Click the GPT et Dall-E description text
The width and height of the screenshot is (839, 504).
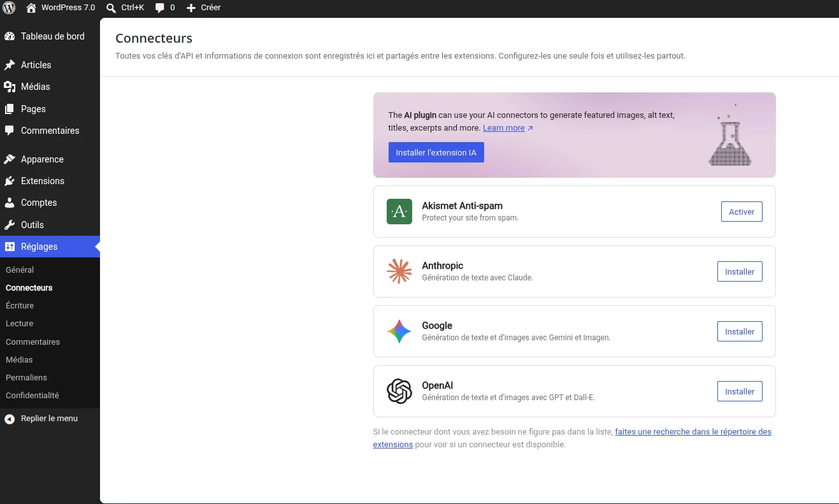pyautogui.click(x=508, y=398)
